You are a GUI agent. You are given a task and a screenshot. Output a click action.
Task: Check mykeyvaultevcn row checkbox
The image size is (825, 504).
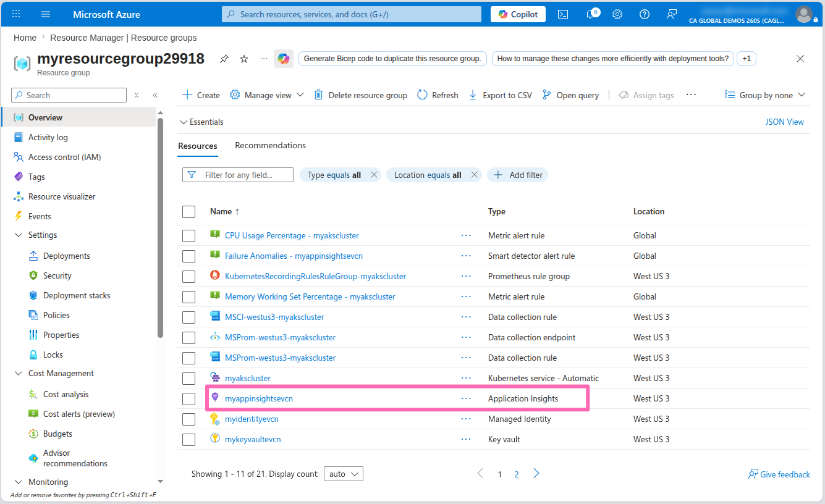(x=188, y=440)
